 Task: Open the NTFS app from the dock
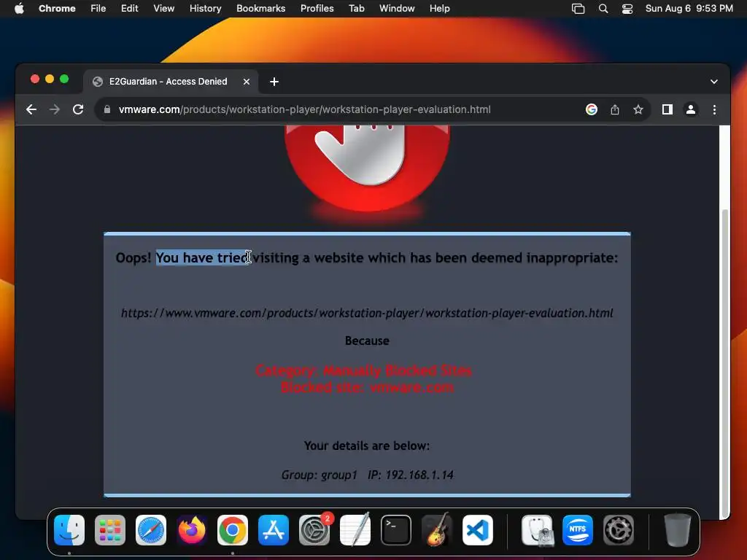coord(578,530)
